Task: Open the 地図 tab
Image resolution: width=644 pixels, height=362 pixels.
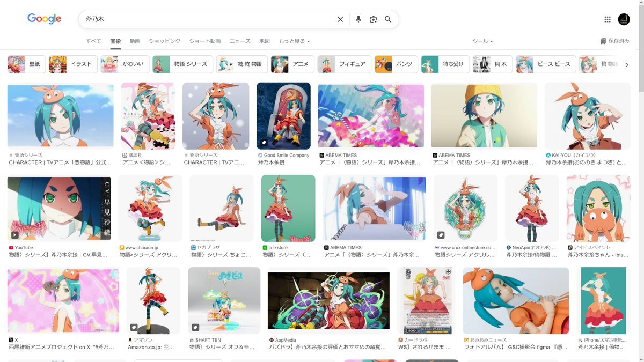Action: pos(265,41)
